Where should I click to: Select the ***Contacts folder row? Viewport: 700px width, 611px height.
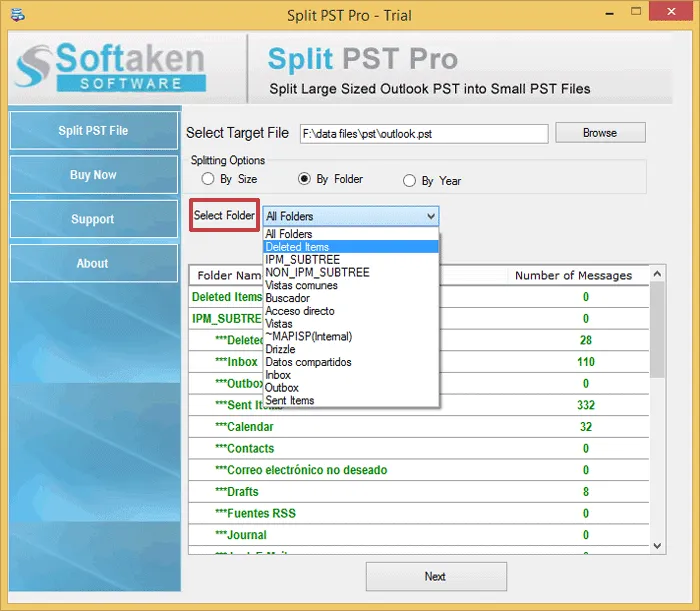click(x=419, y=449)
